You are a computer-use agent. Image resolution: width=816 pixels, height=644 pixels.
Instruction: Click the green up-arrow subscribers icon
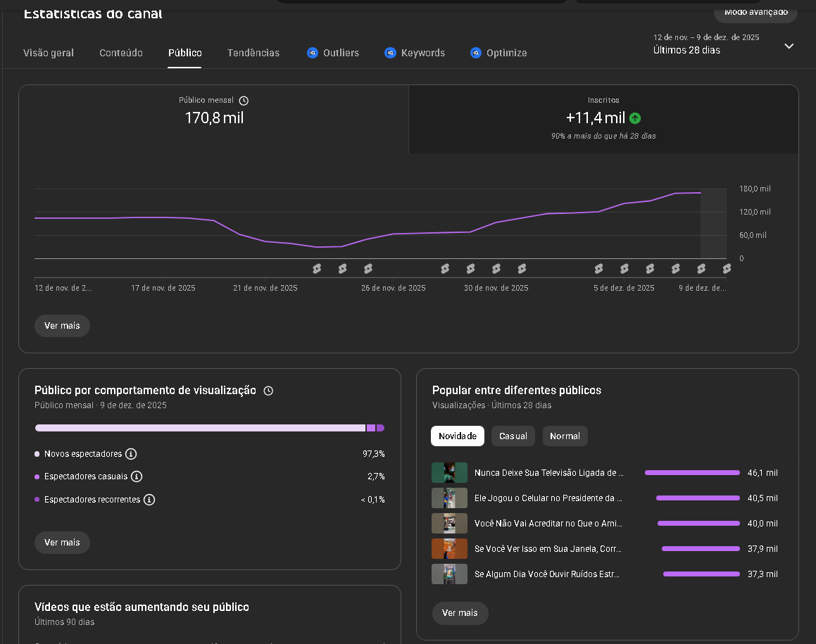(635, 118)
